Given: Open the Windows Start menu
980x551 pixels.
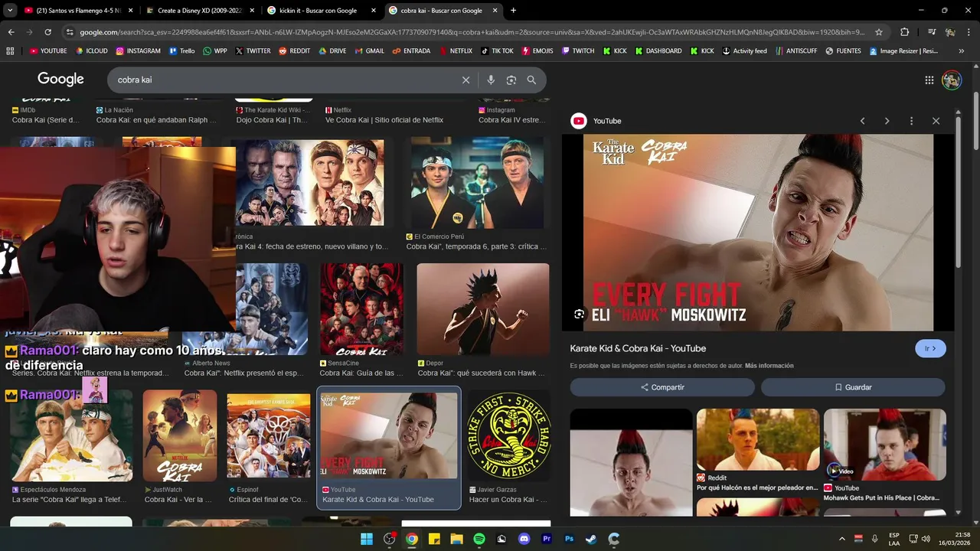Looking at the screenshot, I should pos(367,539).
